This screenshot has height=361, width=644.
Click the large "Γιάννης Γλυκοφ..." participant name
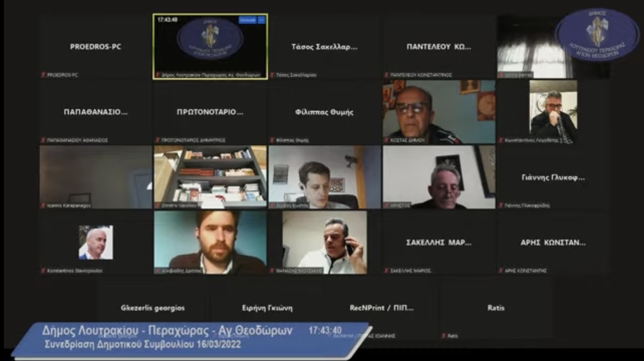[x=553, y=177]
